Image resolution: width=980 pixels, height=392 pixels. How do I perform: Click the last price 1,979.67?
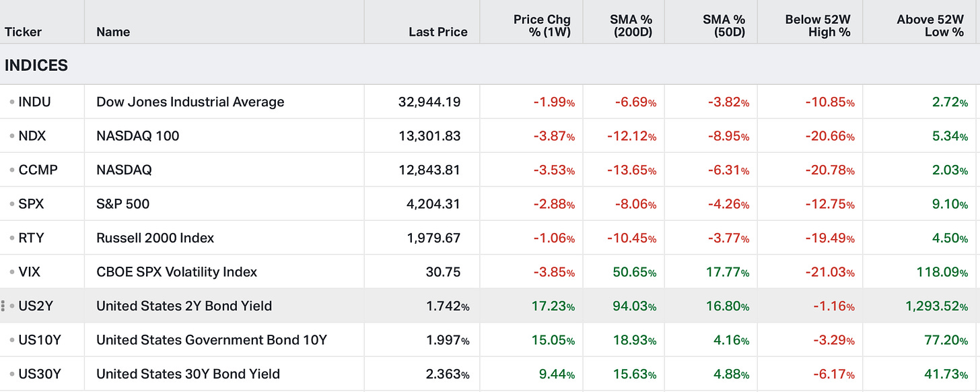(433, 238)
